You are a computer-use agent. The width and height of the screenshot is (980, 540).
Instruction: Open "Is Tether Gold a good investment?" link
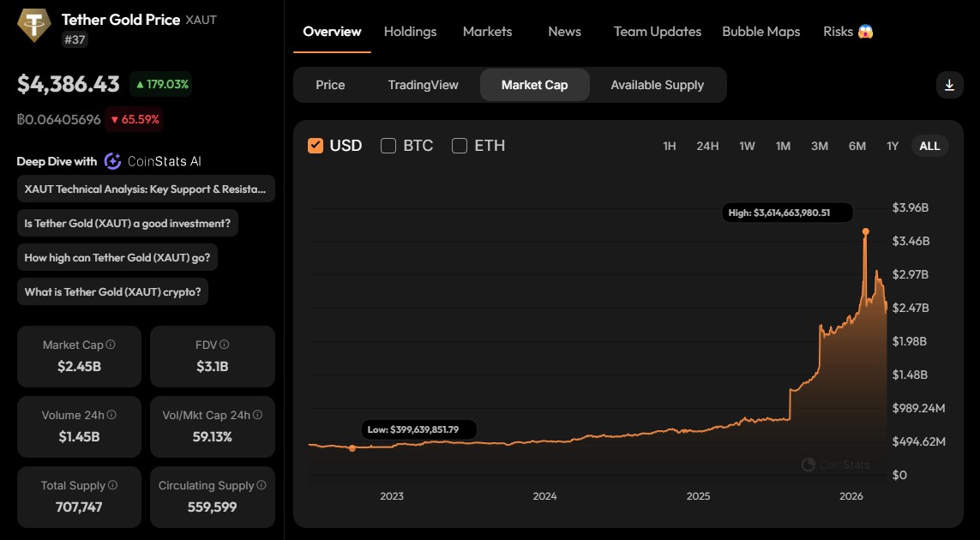127,223
